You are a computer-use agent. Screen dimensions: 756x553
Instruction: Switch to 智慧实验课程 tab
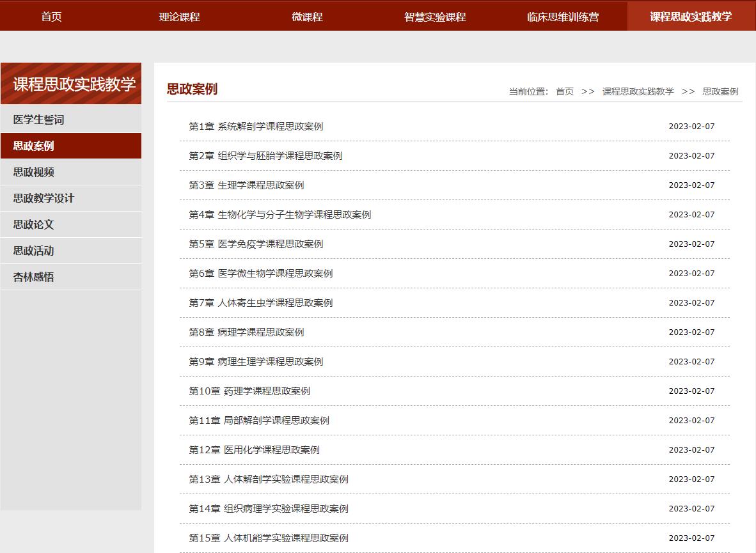click(x=435, y=17)
